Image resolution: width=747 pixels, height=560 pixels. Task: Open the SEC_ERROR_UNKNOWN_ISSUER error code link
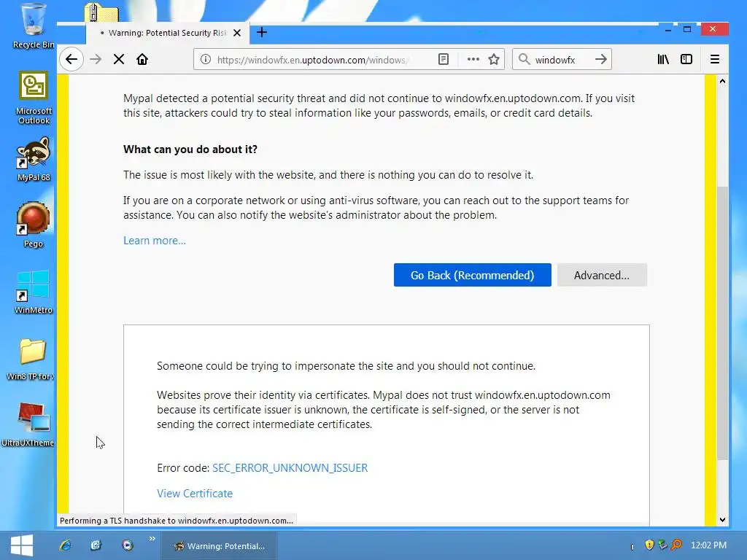coord(290,468)
